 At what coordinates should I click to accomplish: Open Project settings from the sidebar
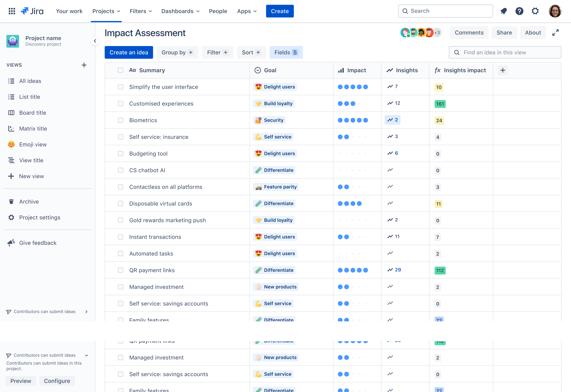pos(40,217)
